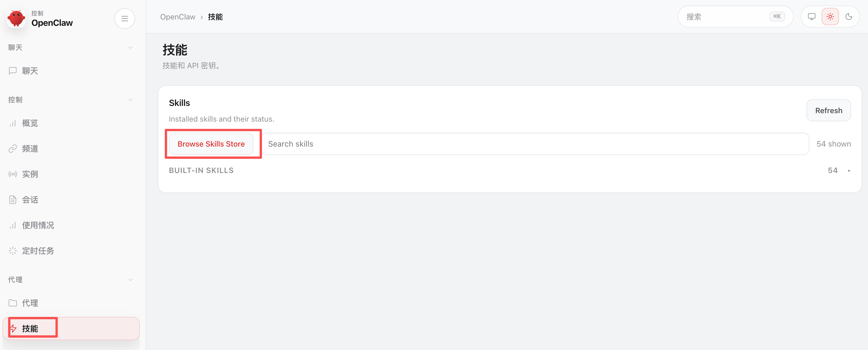
Task: Go to the 频道 channels page
Action: point(30,149)
